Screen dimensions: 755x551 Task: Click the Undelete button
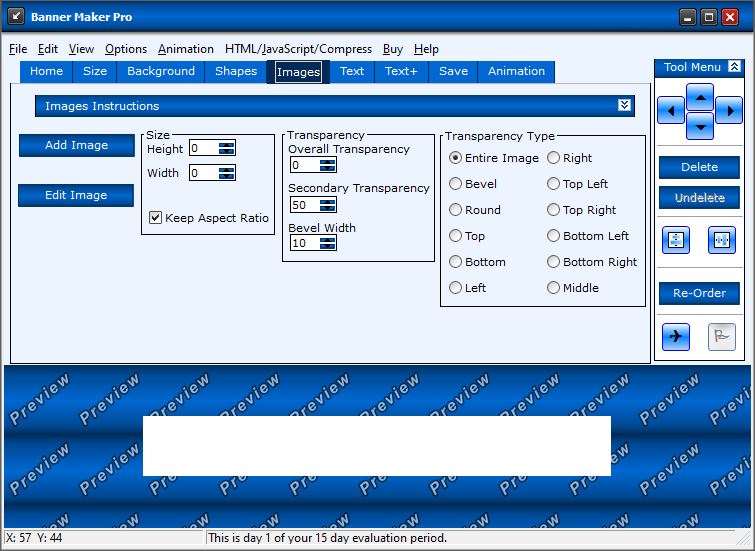click(x=699, y=197)
